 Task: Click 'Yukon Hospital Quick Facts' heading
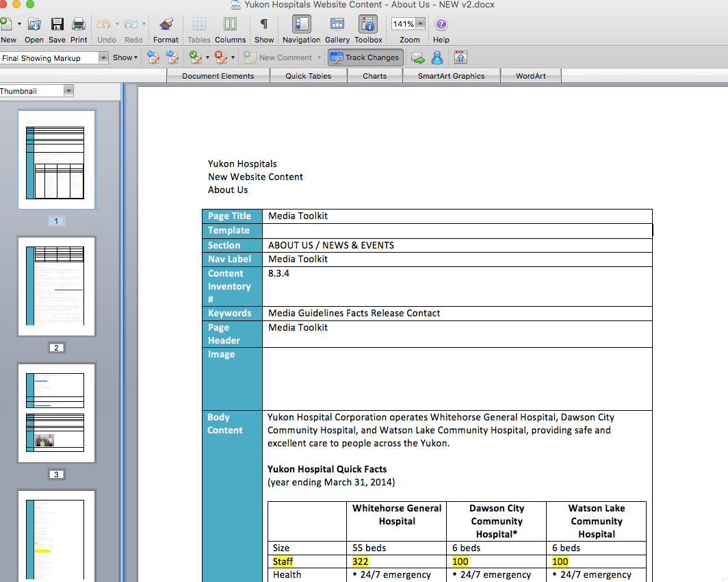tap(327, 469)
